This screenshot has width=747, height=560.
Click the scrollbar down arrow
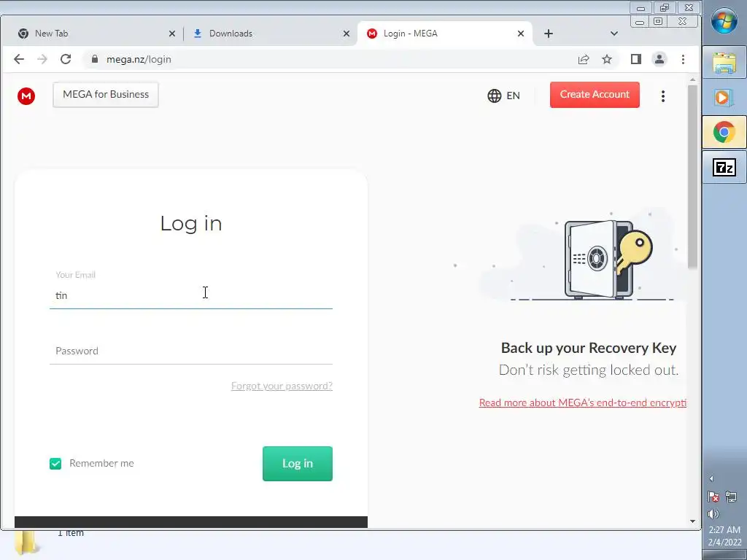click(693, 521)
